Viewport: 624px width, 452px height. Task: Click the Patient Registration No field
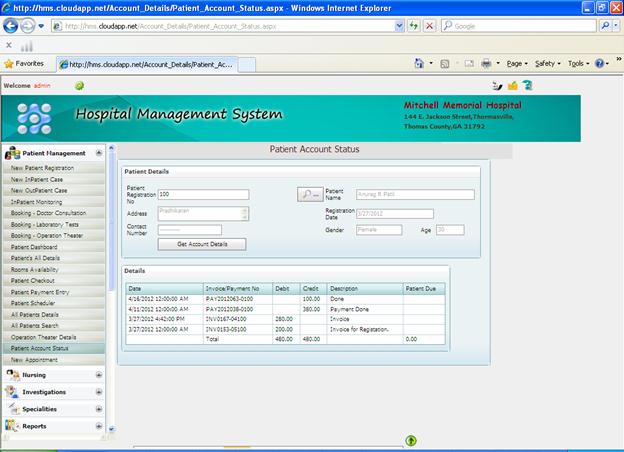coord(203,195)
